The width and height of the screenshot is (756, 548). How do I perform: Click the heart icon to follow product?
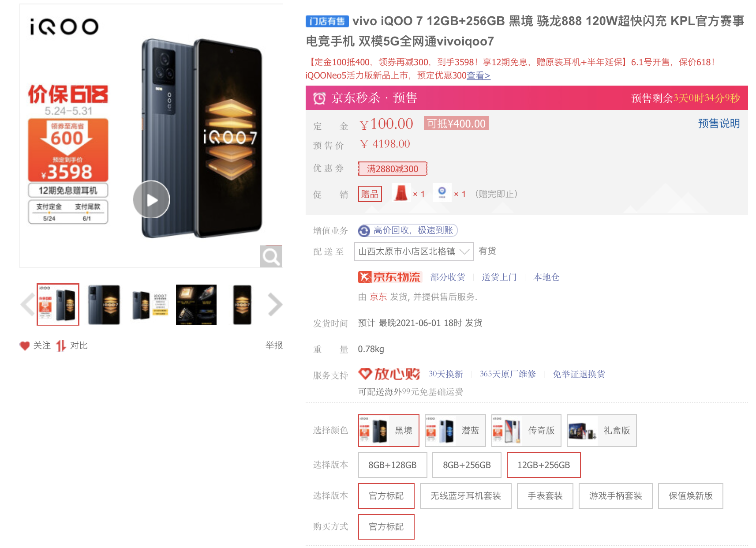(x=25, y=346)
